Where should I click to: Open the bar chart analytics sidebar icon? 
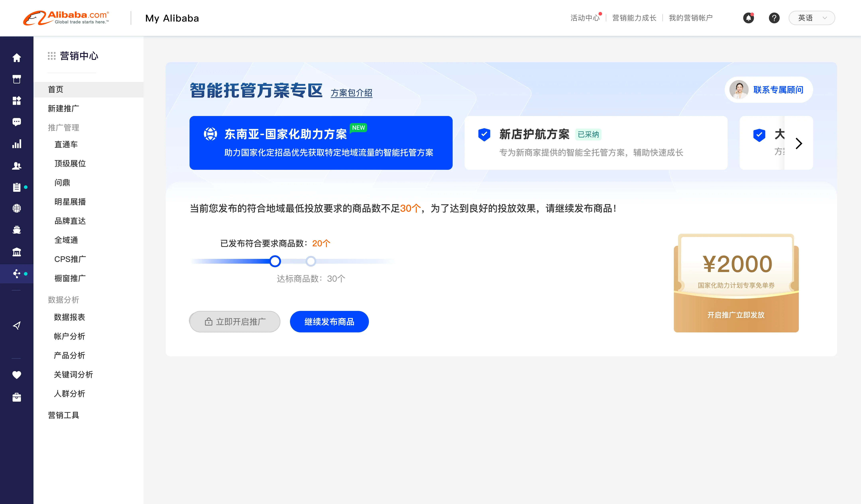coord(16,144)
